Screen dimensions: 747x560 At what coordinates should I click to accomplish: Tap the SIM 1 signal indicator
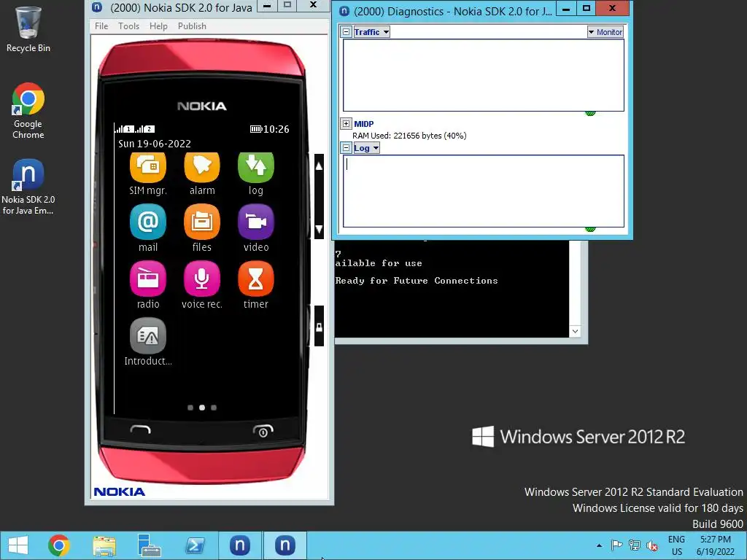coord(125,128)
